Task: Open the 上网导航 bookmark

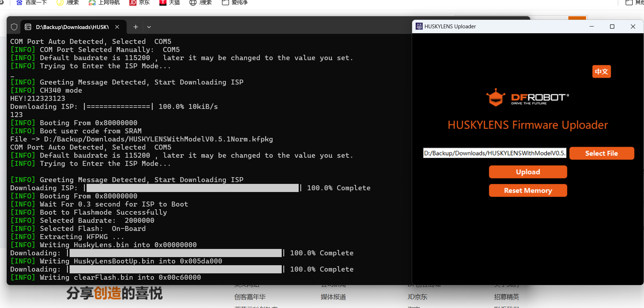Action: pos(104,2)
